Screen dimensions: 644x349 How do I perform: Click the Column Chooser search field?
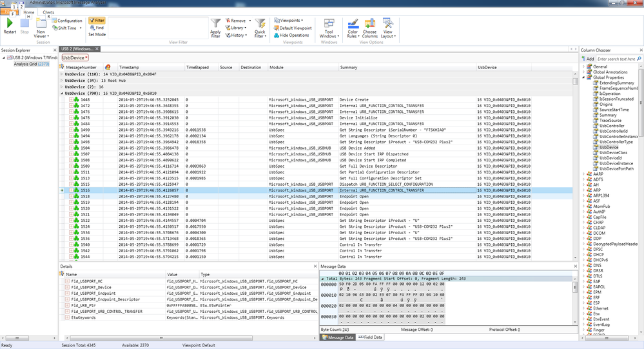tap(616, 59)
